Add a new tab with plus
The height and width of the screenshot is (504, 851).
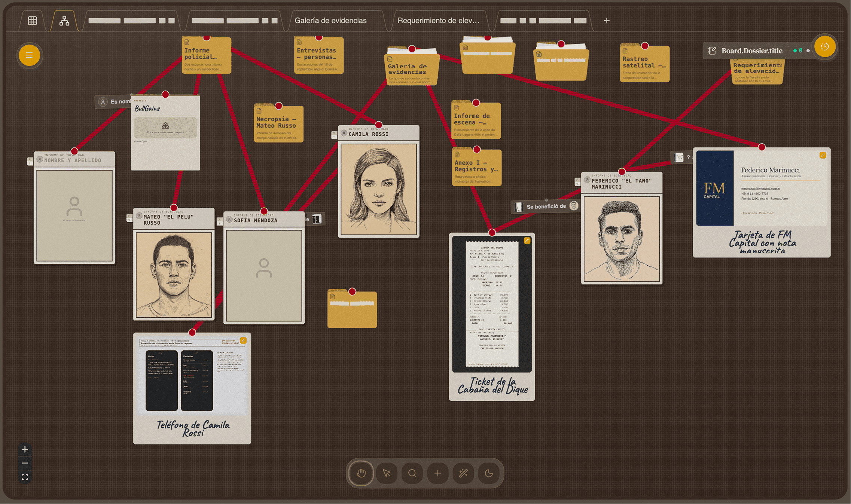(x=607, y=21)
